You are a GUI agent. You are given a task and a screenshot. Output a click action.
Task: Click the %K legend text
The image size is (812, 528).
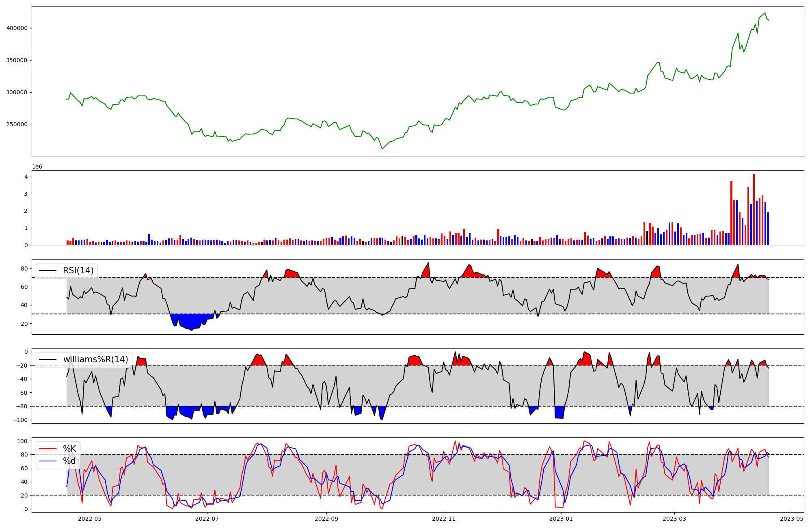(x=69, y=449)
